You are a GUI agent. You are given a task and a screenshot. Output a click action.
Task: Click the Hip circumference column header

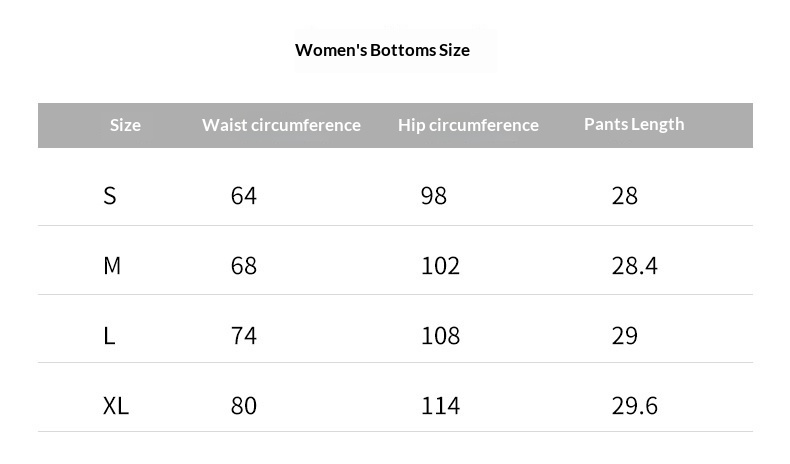[468, 125]
